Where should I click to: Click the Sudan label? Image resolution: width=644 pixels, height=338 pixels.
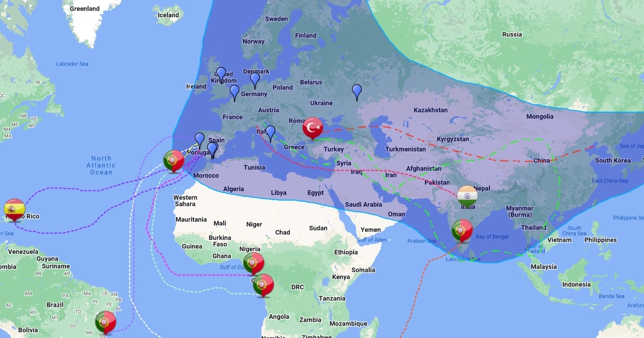click(x=318, y=228)
